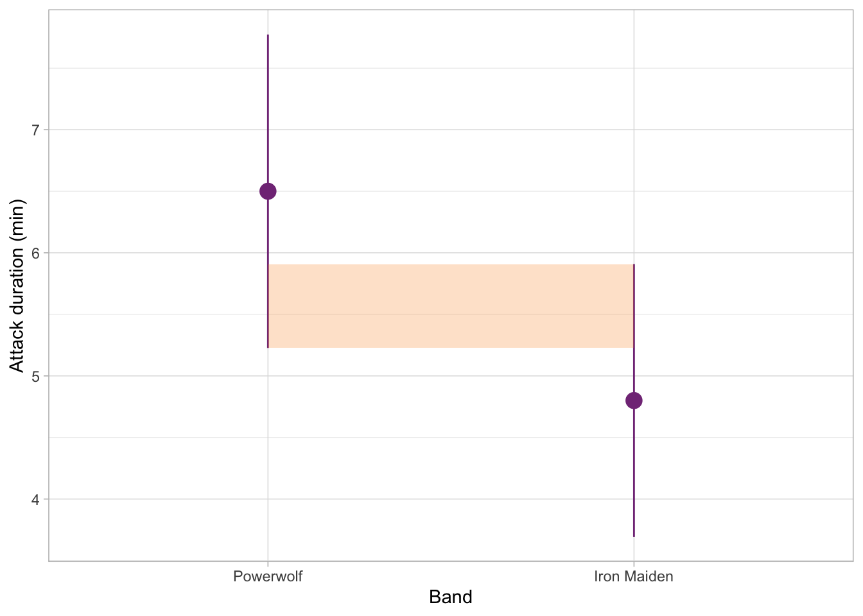Screen dimensions: 863x616
Task: Click the y-axis tick label 4
Action: (x=36, y=499)
